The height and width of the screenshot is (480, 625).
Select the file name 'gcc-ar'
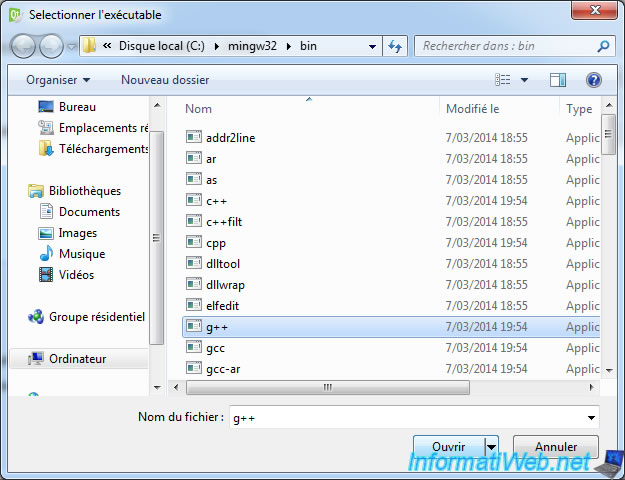click(x=223, y=369)
